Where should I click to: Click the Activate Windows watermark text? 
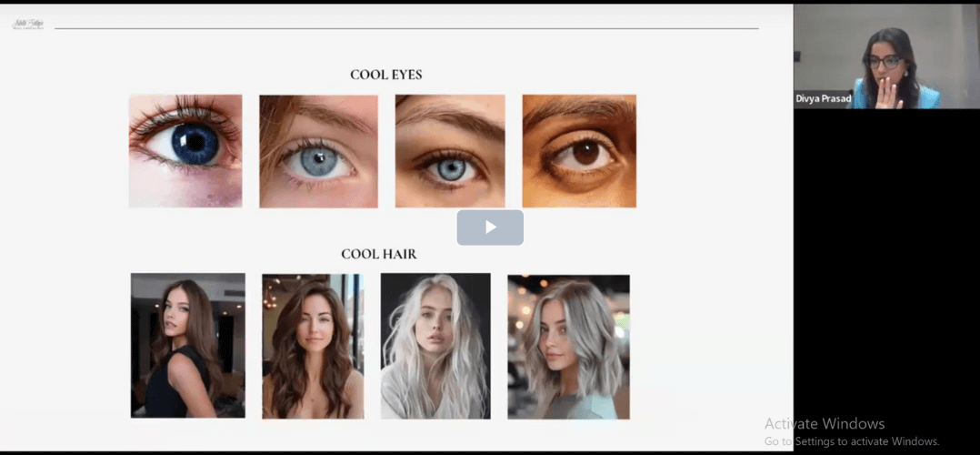tap(824, 423)
